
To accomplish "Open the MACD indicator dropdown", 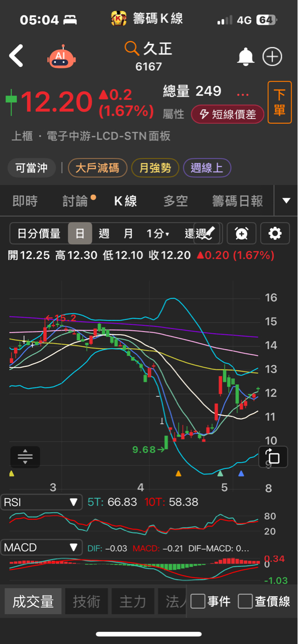I will [41, 547].
